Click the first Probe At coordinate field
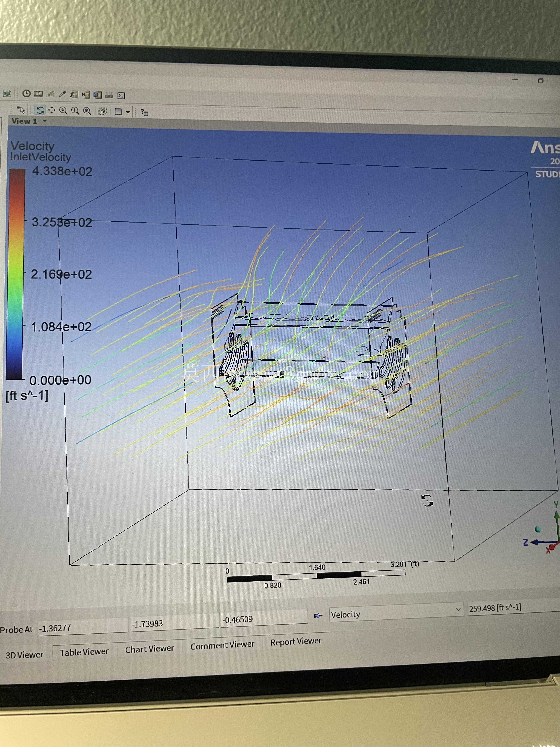Viewport: 560px width, 747px height. pos(83,628)
